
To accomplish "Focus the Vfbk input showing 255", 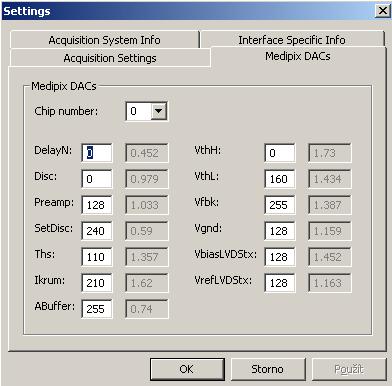I will click(x=280, y=205).
